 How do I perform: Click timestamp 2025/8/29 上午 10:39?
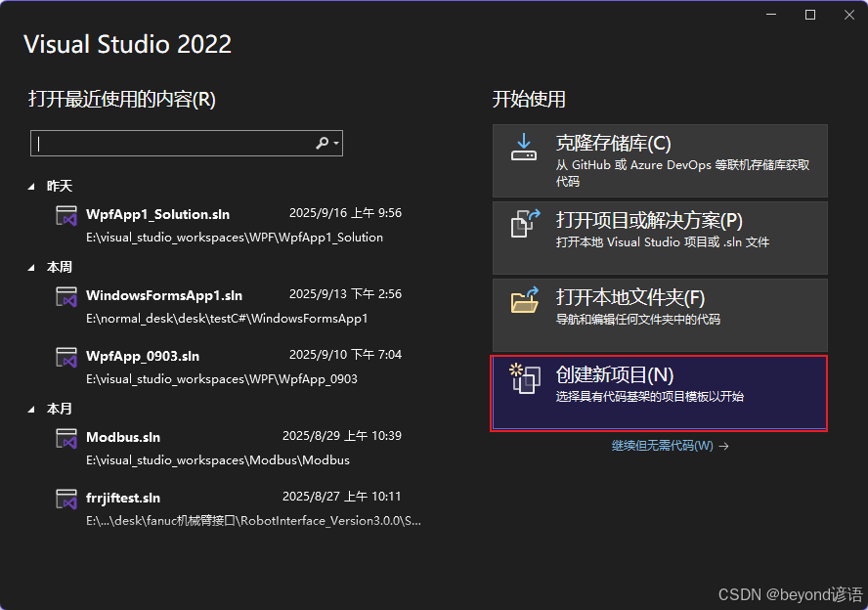(341, 436)
